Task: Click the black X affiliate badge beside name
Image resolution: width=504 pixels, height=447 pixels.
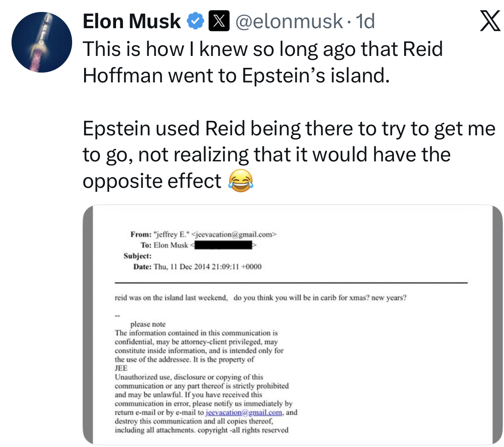Action: (219, 21)
